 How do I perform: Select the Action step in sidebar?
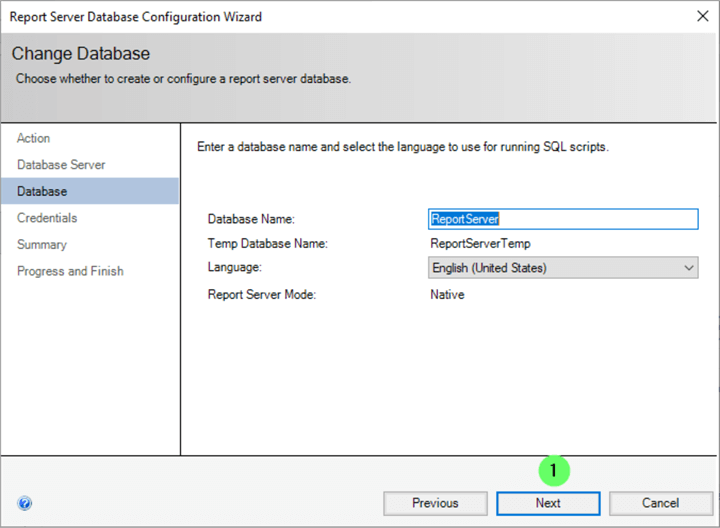34,138
